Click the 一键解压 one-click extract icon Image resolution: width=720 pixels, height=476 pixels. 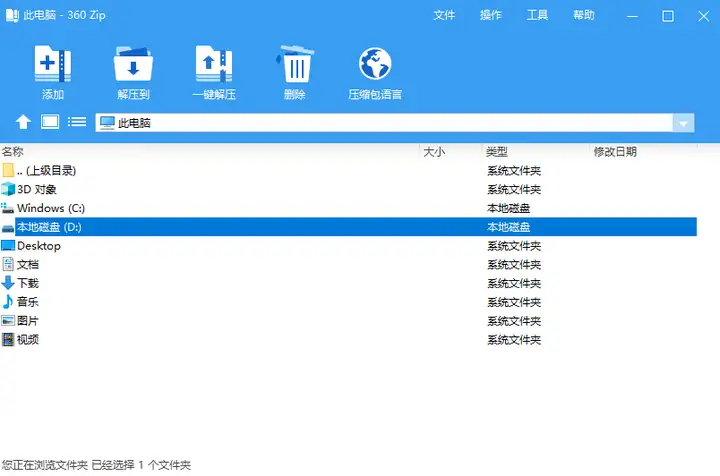tap(214, 63)
